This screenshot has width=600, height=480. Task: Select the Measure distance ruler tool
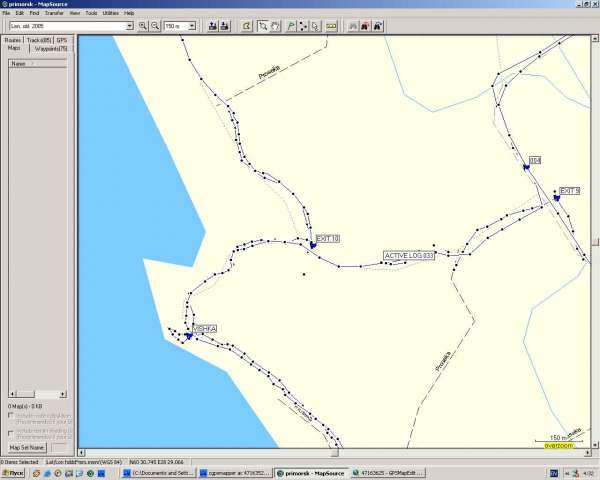tap(331, 25)
